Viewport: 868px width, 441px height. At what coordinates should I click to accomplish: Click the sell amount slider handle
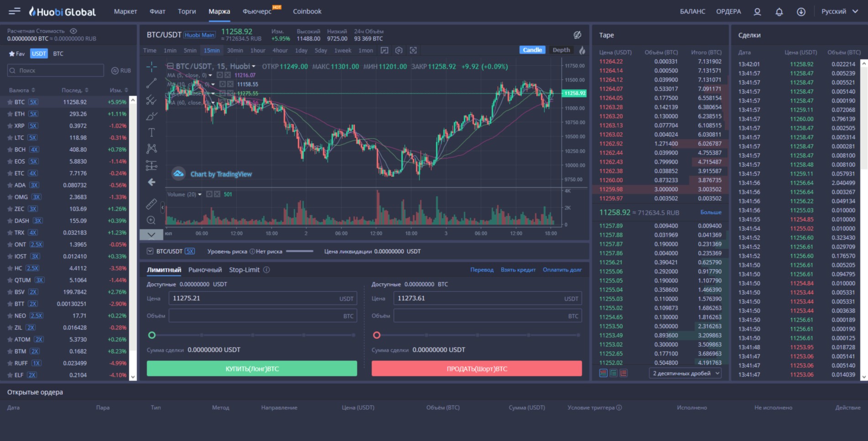376,335
